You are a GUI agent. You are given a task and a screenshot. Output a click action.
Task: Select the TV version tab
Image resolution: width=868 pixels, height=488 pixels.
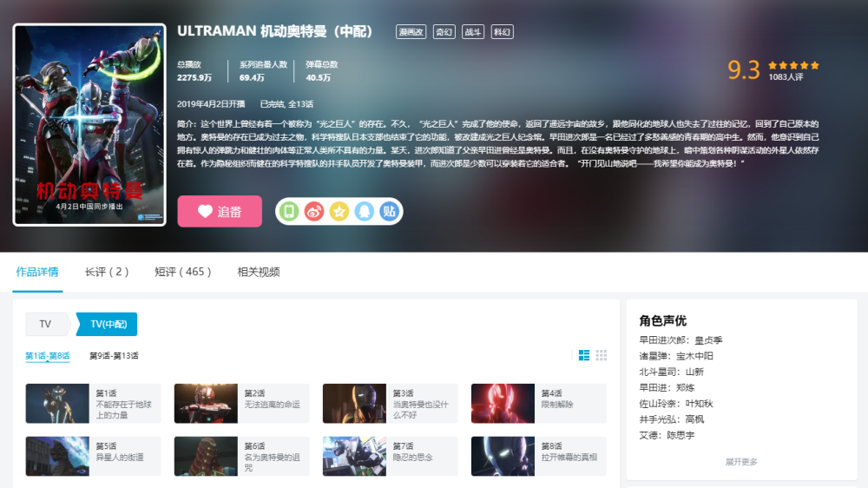[46, 324]
